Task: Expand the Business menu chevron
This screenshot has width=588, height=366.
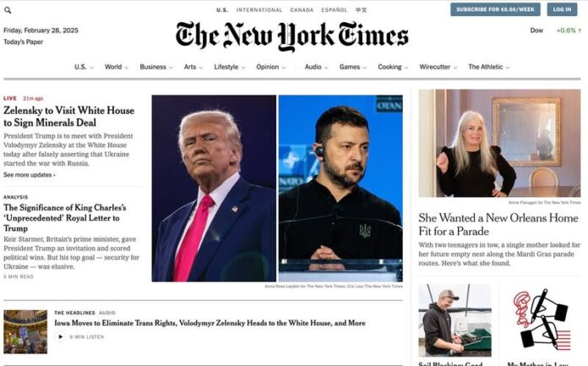Action: pyautogui.click(x=171, y=68)
